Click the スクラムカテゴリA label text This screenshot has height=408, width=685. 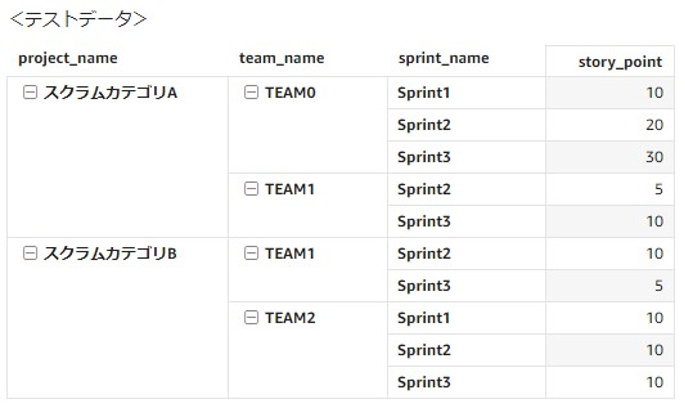tap(110, 93)
